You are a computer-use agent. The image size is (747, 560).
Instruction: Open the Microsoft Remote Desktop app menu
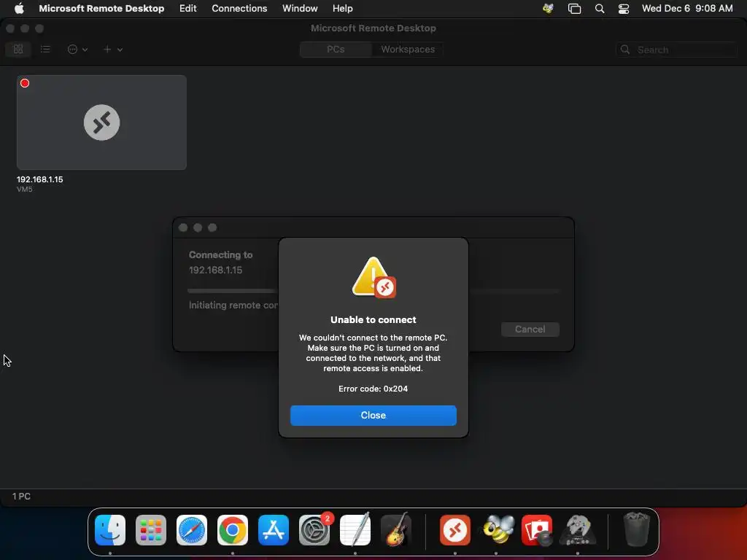point(101,8)
